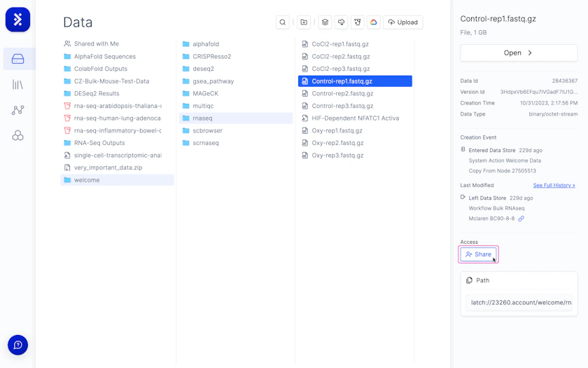Select CoCl2-rep1.fastq.gz

[x=355, y=44]
